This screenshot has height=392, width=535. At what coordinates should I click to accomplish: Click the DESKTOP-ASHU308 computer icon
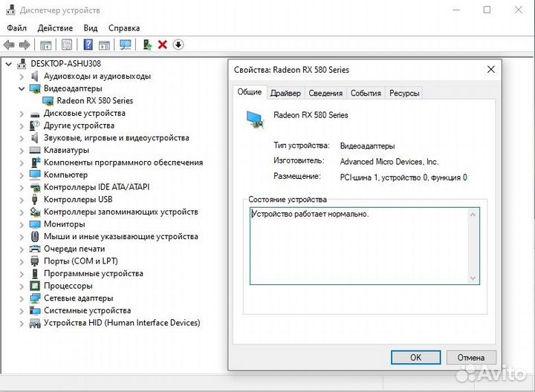[22, 63]
